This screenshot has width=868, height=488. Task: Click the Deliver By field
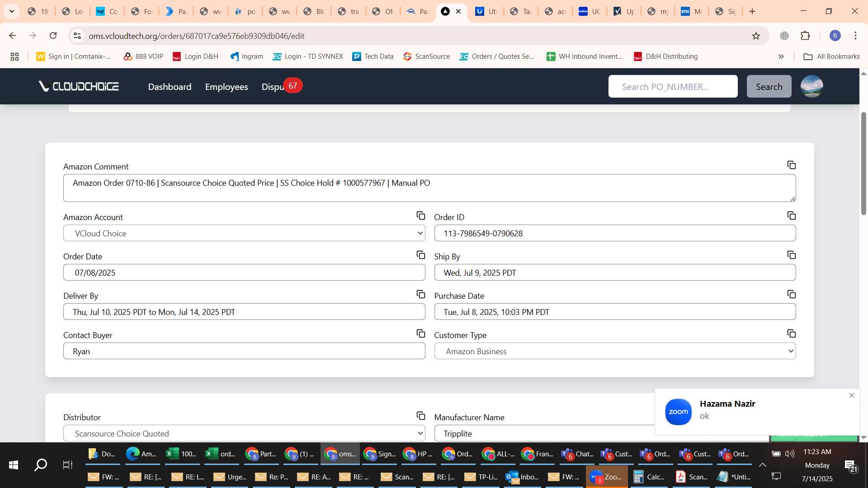coord(244,312)
